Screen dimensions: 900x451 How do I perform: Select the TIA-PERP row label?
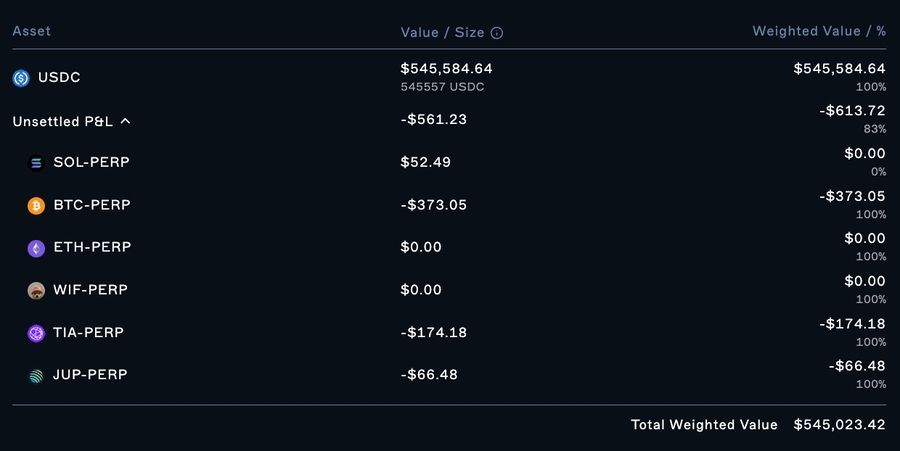click(89, 332)
